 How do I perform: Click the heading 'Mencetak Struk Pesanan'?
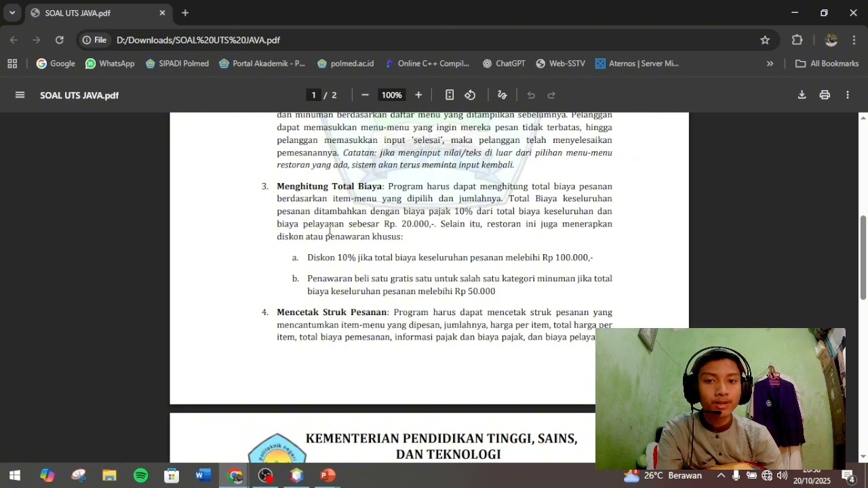click(x=332, y=312)
